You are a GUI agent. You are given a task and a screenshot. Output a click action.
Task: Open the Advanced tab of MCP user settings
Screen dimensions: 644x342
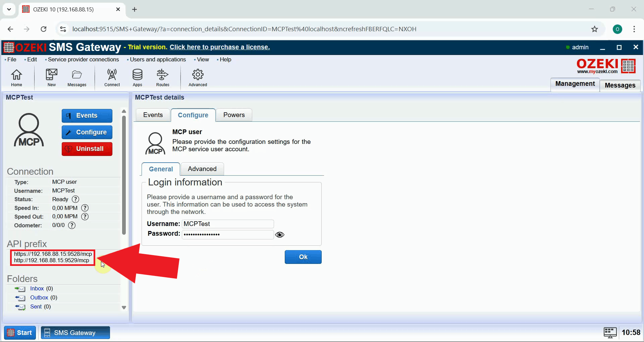[202, 169]
